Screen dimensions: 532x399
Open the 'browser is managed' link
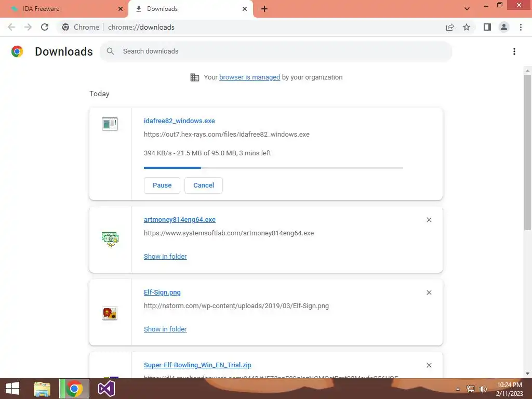pos(250,77)
